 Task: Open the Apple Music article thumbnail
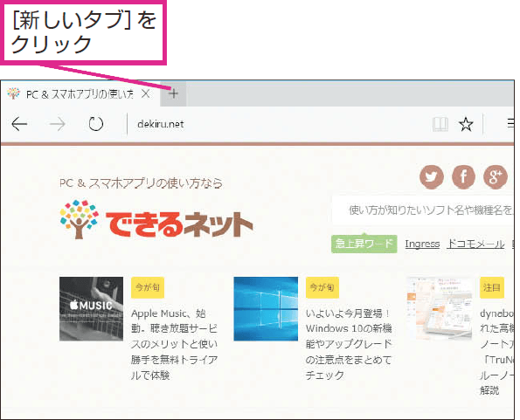[91, 309]
